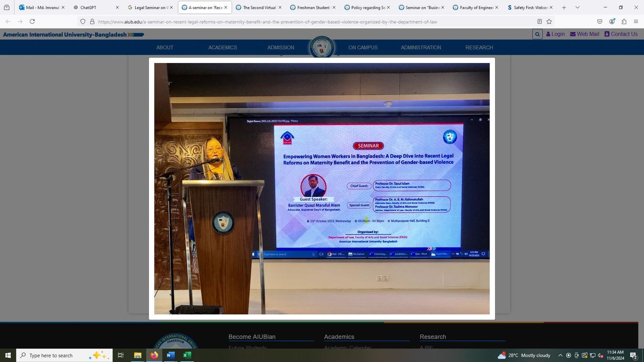
Task: Open Excel from the taskbar
Action: coord(187,355)
